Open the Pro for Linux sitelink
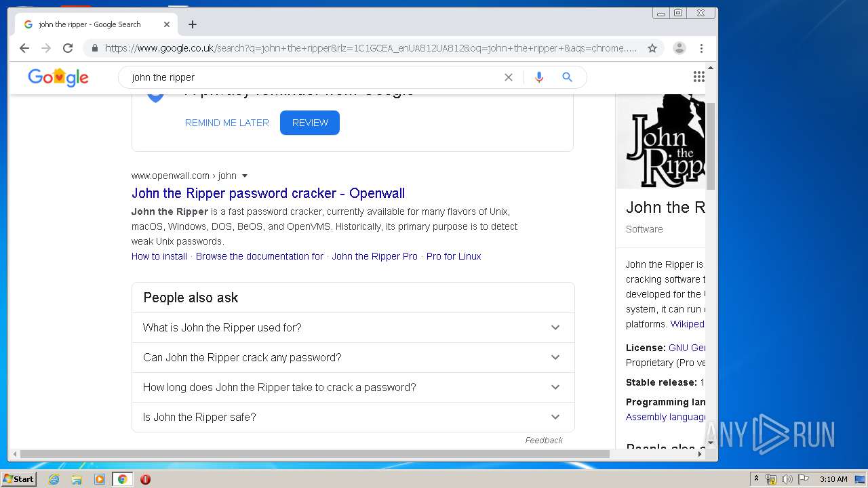This screenshot has width=868, height=488. click(454, 256)
